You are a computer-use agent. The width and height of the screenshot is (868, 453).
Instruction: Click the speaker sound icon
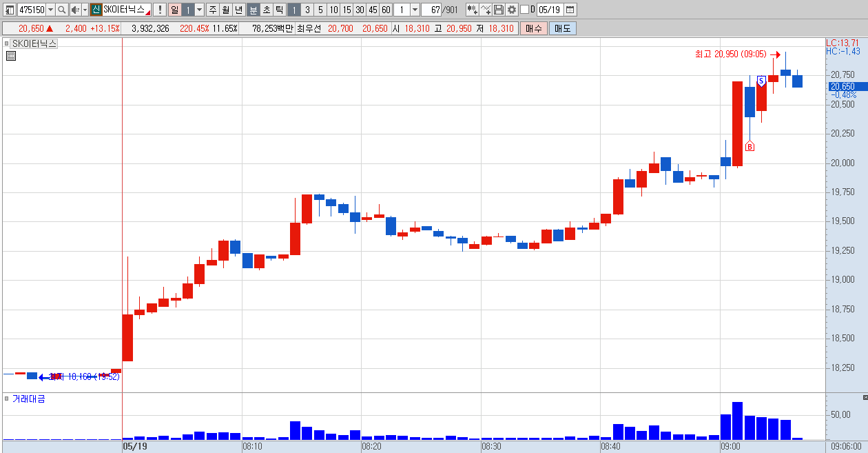pos(75,10)
